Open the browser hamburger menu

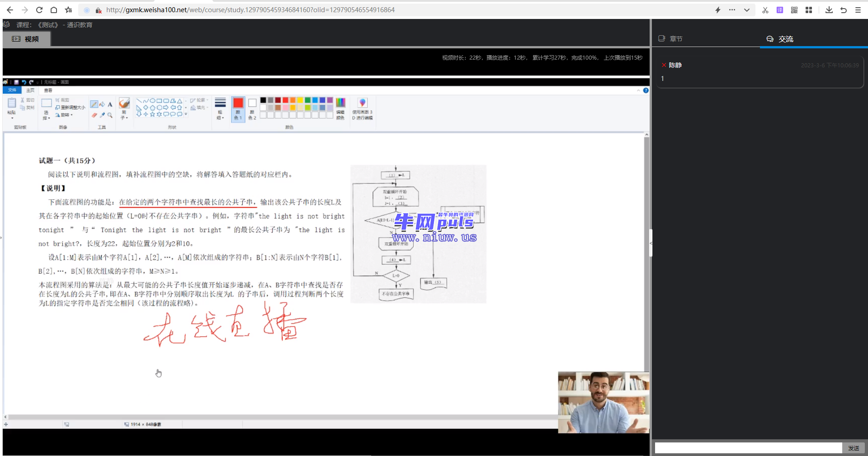(858, 10)
